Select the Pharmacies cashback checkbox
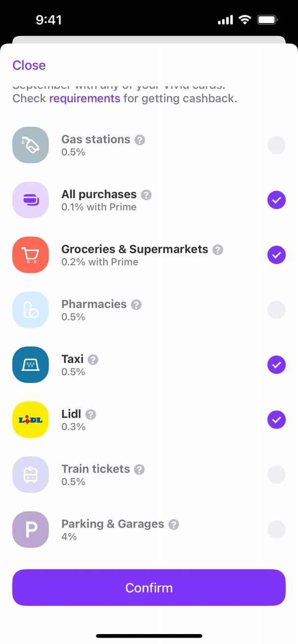Viewport: 298px width, 644px height. point(276,310)
